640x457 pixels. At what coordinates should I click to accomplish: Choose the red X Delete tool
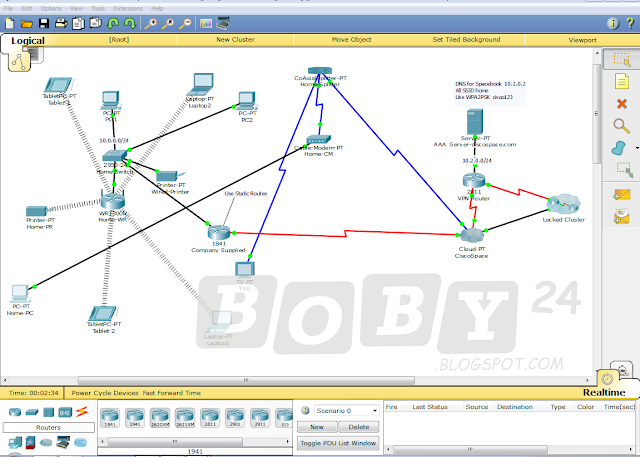(x=622, y=104)
